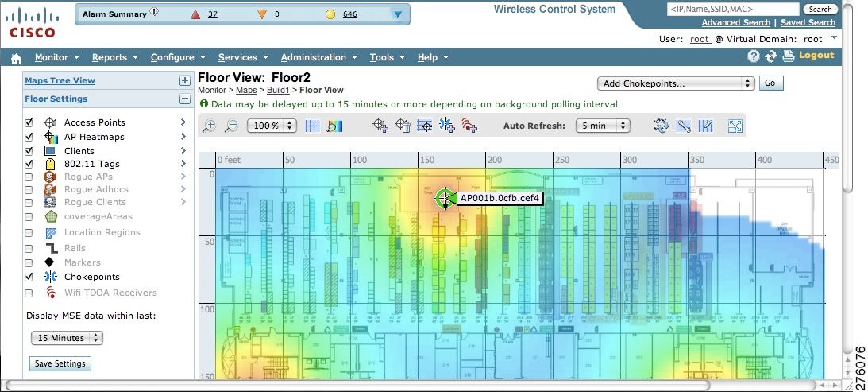Viewport: 868px width, 392px height.
Task: Select the AP001b.0cfb.cef4 access point marker
Action: point(445,198)
